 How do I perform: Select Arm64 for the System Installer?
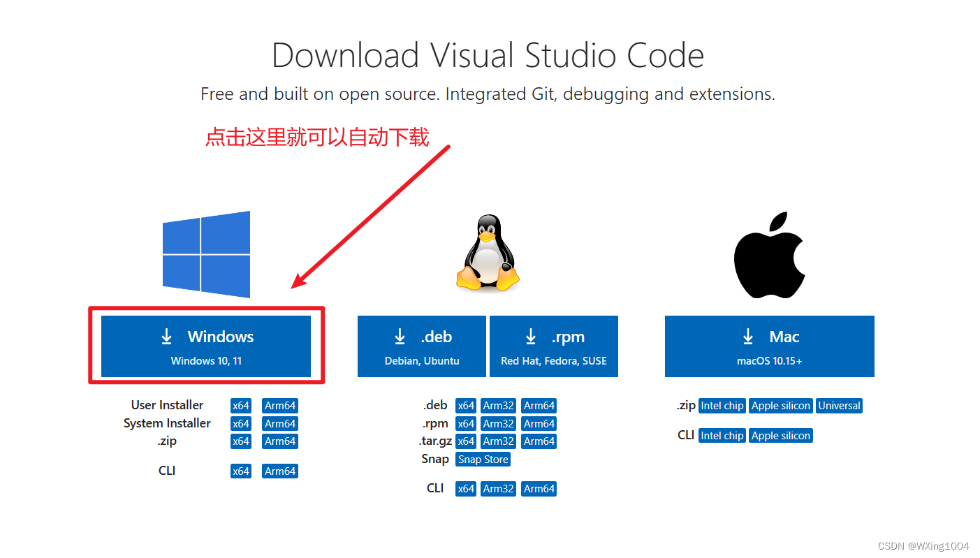[279, 423]
